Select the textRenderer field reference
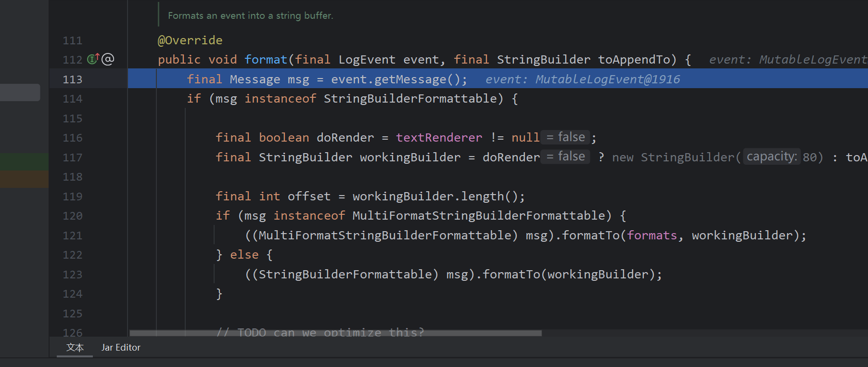Viewport: 868px width, 367px height. point(439,138)
